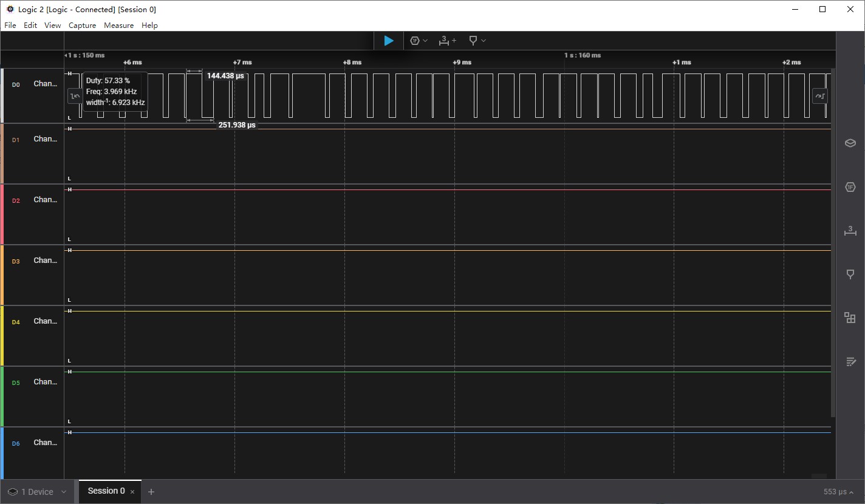The width and height of the screenshot is (865, 504).
Task: Open the Capture menu
Action: pyautogui.click(x=82, y=26)
